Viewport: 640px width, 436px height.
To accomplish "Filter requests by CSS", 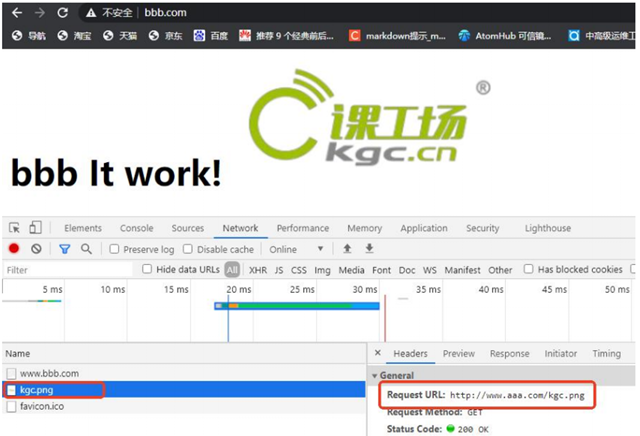I will point(299,270).
